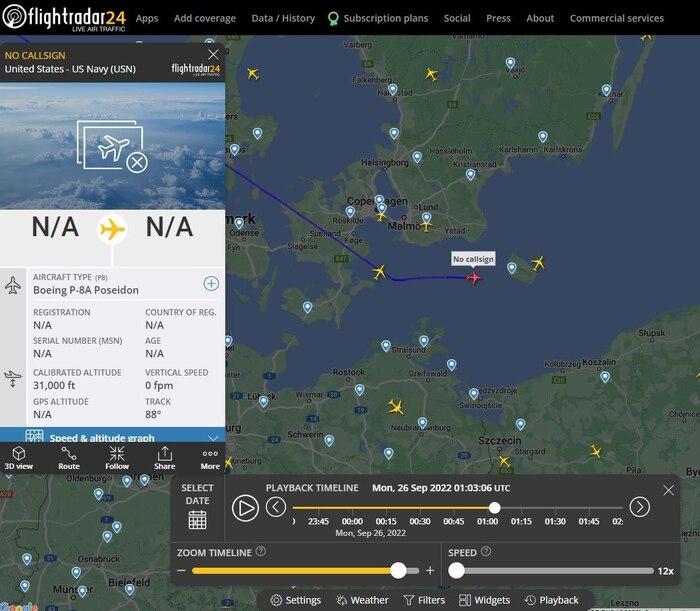
Task: Click the zoom timeline slider handle
Action: click(x=398, y=570)
